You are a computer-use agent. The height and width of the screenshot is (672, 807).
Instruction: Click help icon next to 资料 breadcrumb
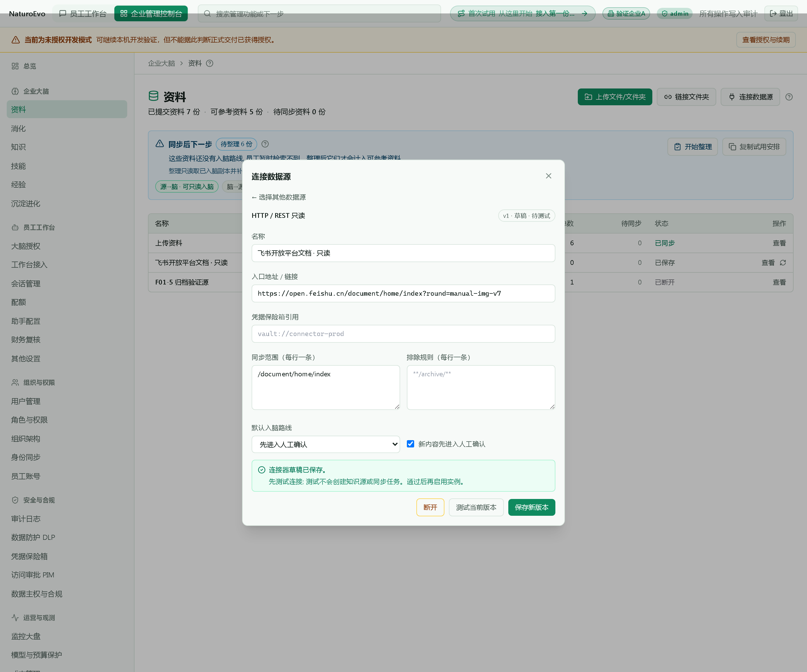click(209, 63)
